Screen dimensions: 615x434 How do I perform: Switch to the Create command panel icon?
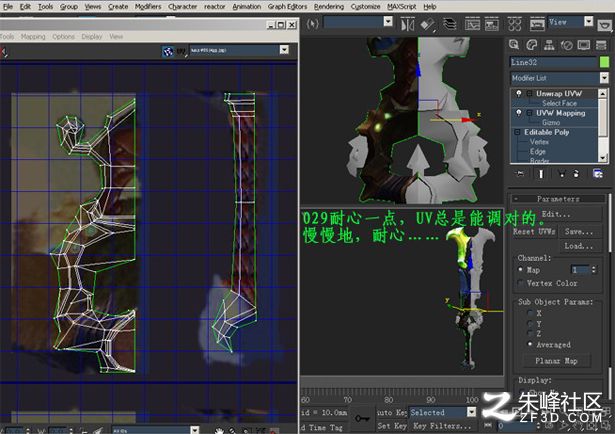click(514, 45)
